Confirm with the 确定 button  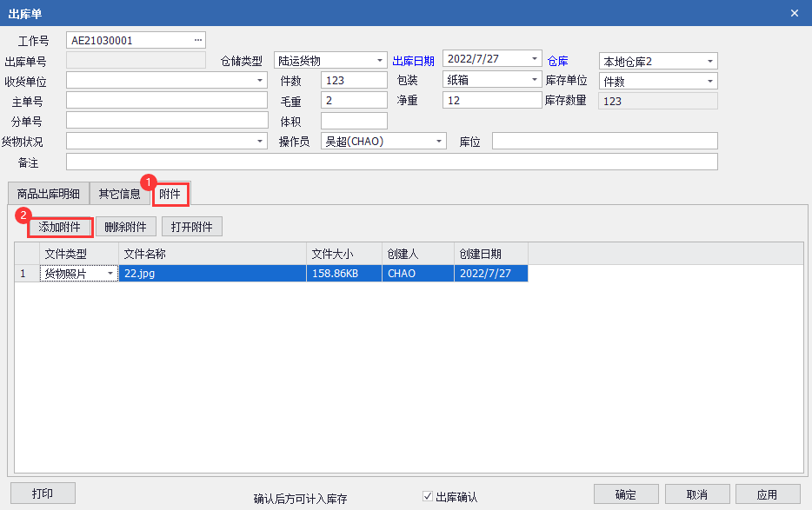click(x=626, y=494)
